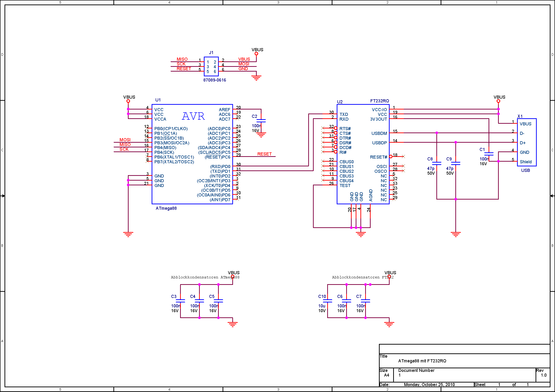Click the TEST pin name on U2
The image size is (555, 392).
pos(345,185)
